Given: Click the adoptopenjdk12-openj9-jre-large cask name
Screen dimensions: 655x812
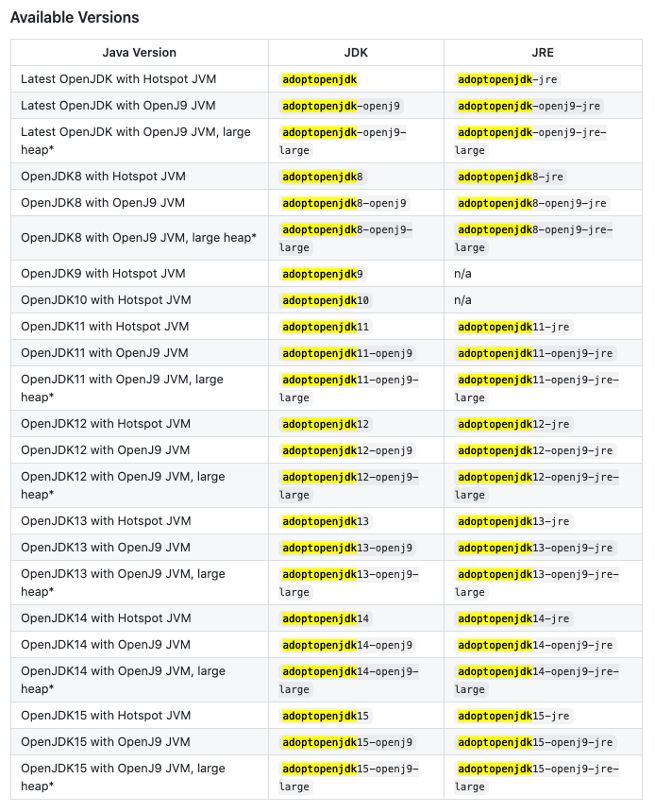Looking at the screenshot, I should [537, 486].
